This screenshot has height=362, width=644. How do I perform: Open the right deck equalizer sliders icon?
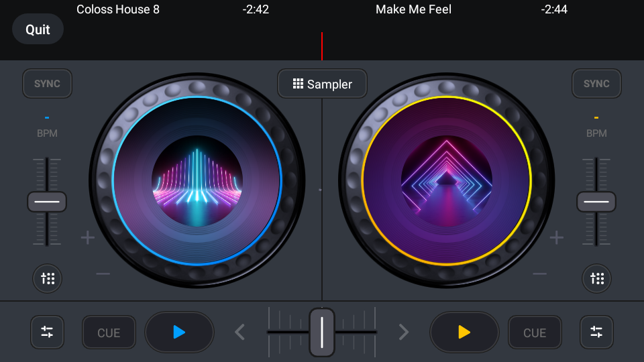click(x=596, y=332)
